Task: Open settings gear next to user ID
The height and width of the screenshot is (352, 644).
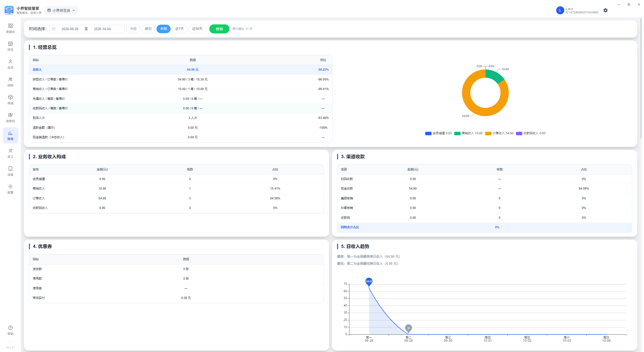Action: click(605, 10)
